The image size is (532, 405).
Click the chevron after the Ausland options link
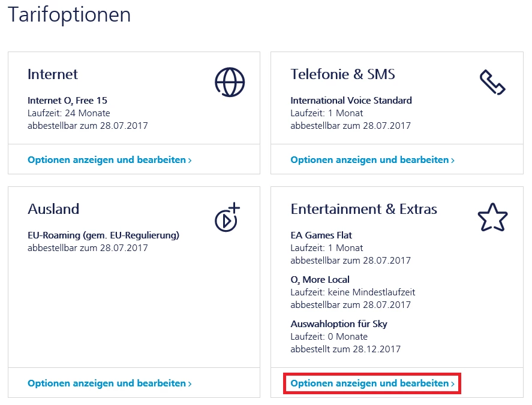[x=190, y=383]
